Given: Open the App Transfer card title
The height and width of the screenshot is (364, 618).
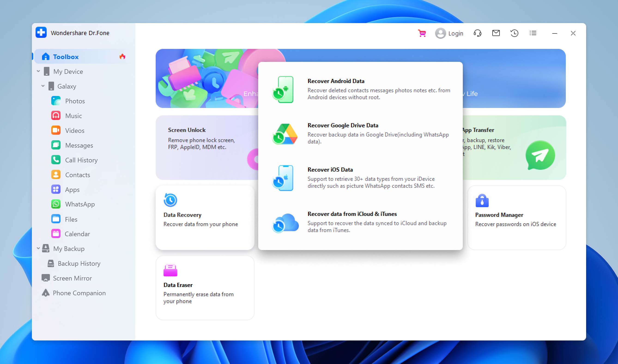Looking at the screenshot, I should (x=478, y=130).
